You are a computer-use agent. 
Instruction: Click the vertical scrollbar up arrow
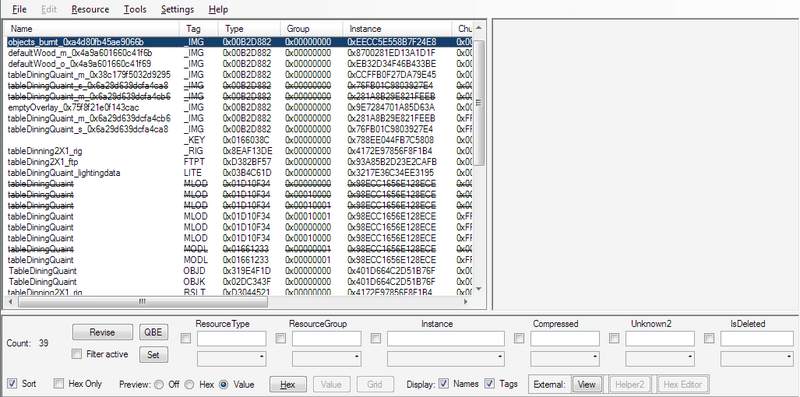(x=478, y=27)
